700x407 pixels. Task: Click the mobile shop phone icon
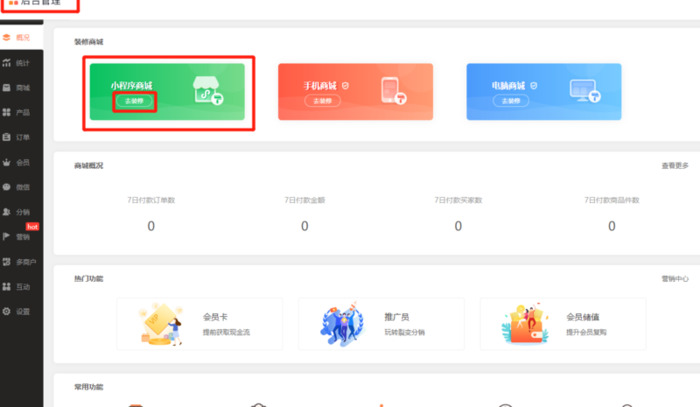tap(393, 91)
